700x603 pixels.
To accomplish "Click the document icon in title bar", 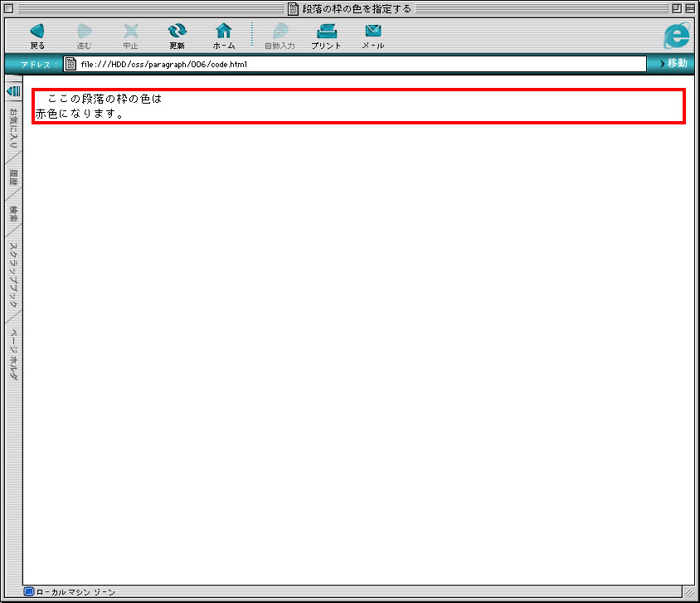I will (x=293, y=8).
